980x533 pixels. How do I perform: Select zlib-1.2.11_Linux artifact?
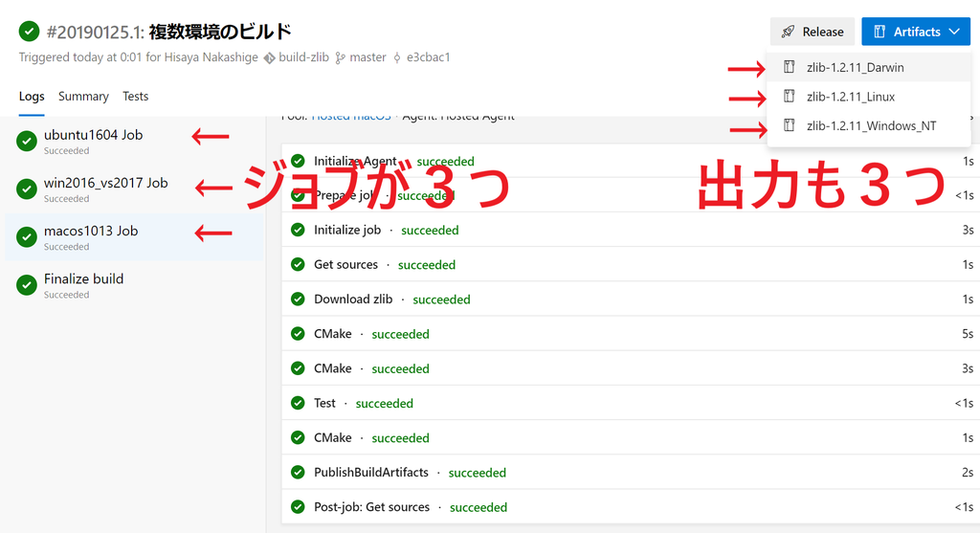point(869,97)
